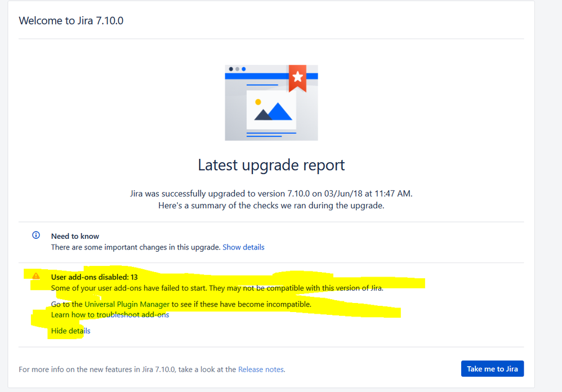Open Learn how to troubleshoot add-ons
Viewport: 562px width, 392px height.
[110, 315]
